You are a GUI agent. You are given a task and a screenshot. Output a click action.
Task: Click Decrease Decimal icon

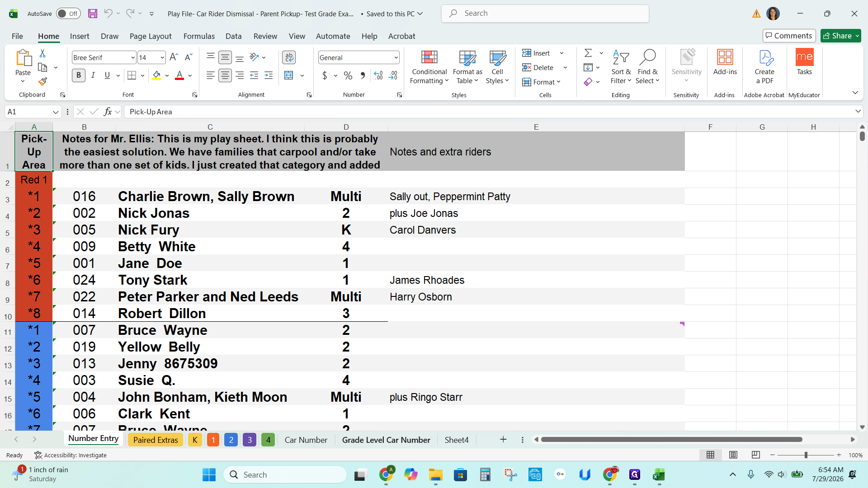coord(393,75)
